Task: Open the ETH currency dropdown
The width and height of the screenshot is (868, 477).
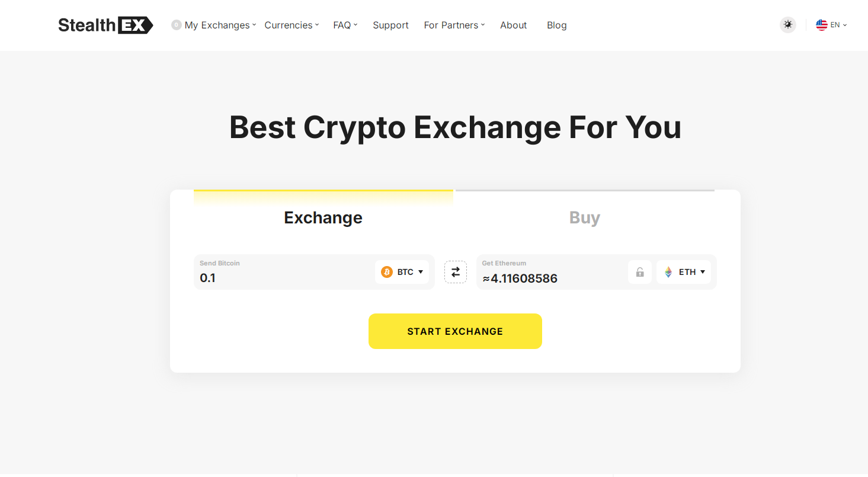Action: pyautogui.click(x=684, y=272)
